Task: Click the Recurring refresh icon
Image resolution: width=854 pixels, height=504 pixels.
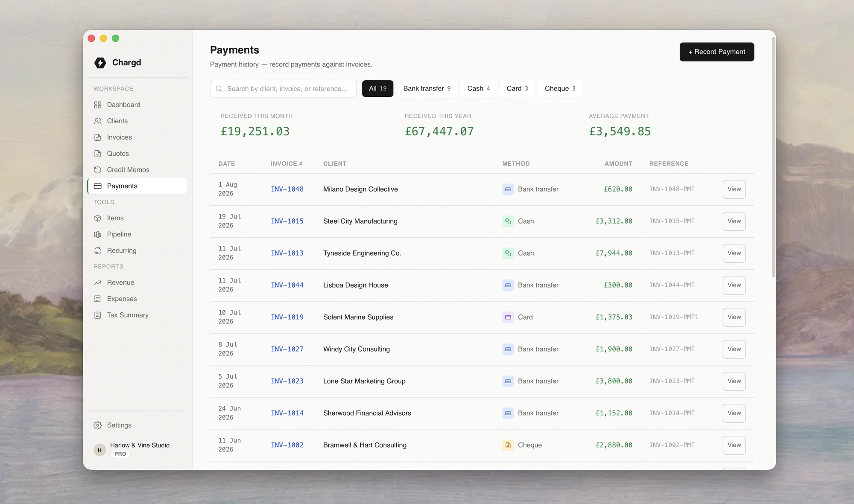Action: point(98,251)
